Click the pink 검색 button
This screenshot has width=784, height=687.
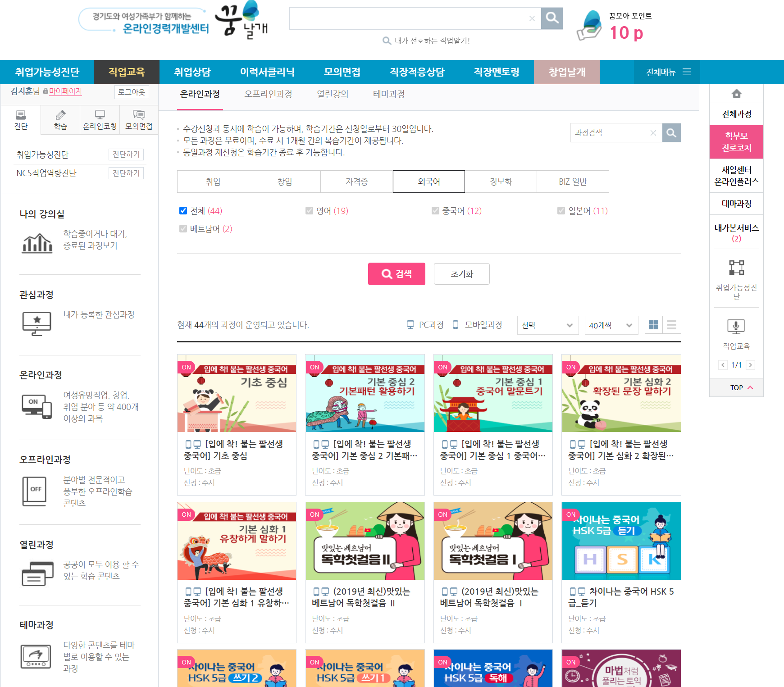click(397, 274)
